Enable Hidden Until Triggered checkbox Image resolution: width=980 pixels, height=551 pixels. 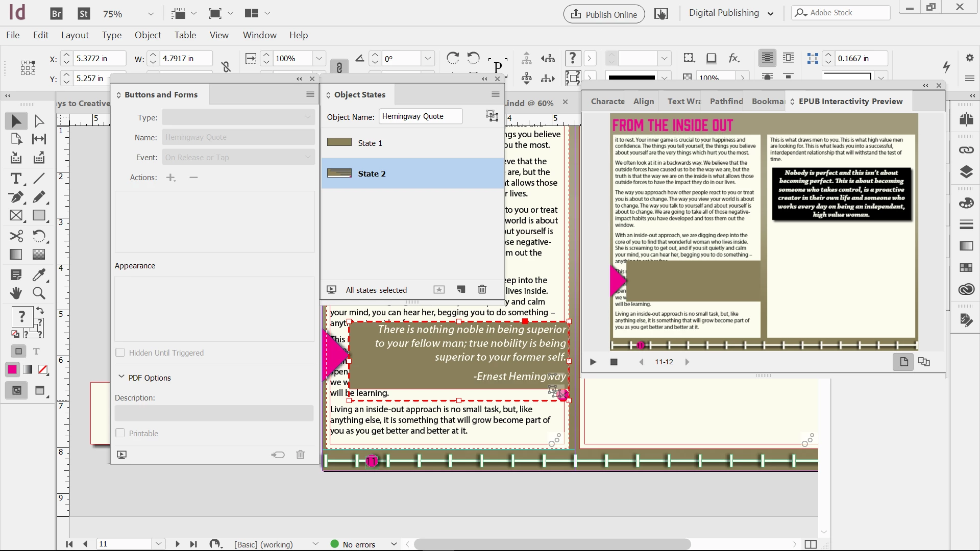(120, 353)
